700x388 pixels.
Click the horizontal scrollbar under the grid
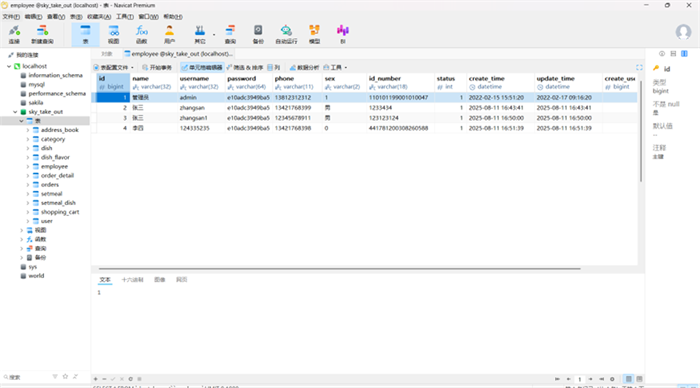pos(339,269)
